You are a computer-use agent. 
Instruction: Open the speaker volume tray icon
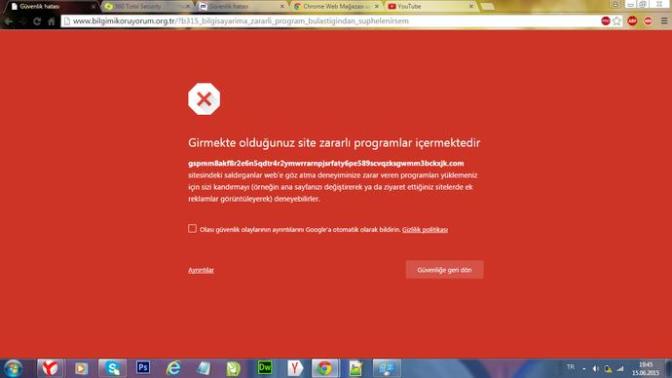[x=595, y=369]
